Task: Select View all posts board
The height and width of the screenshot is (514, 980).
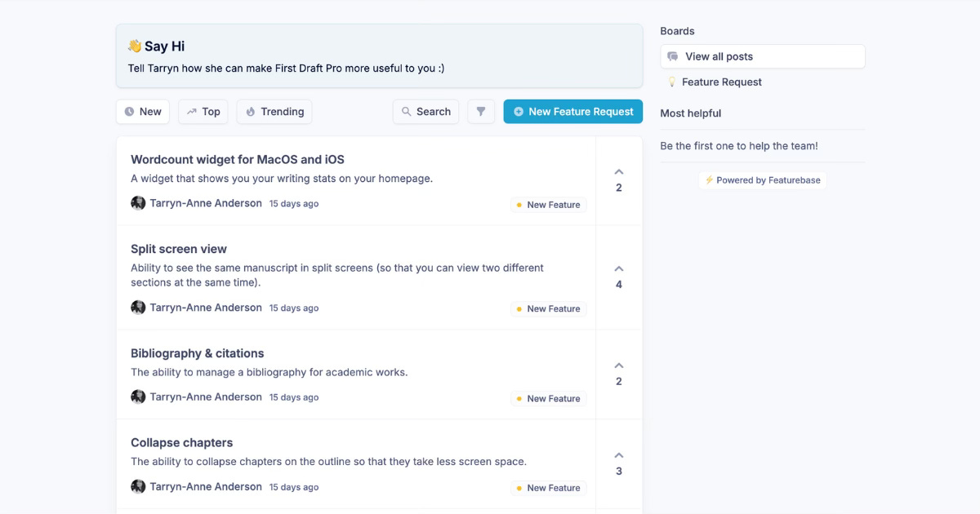Action: (x=763, y=56)
